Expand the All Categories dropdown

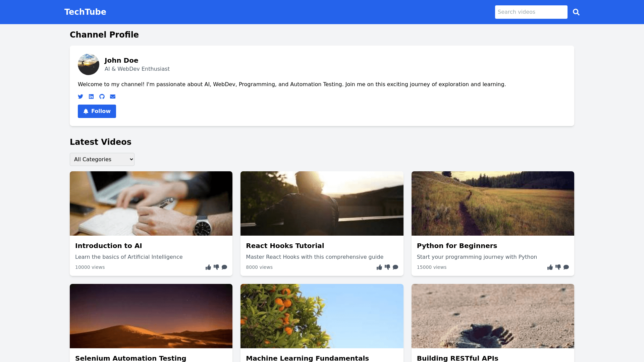coord(102,159)
